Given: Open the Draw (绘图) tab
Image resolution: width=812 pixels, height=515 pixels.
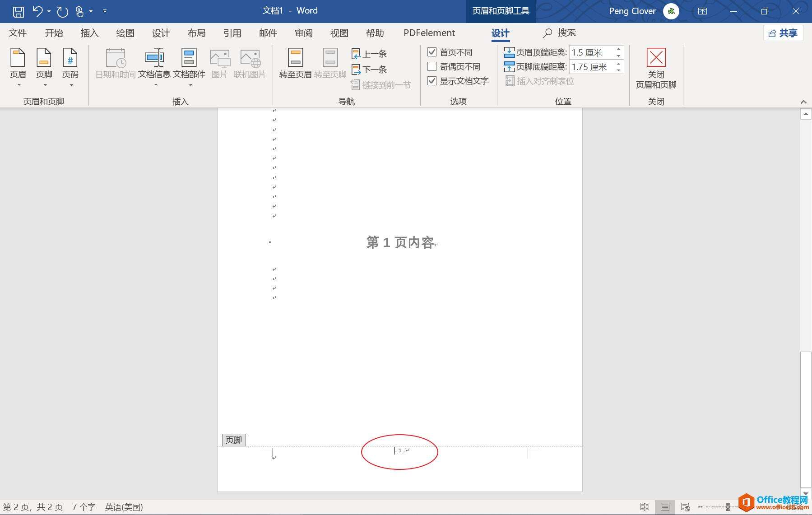Looking at the screenshot, I should pyautogui.click(x=125, y=33).
